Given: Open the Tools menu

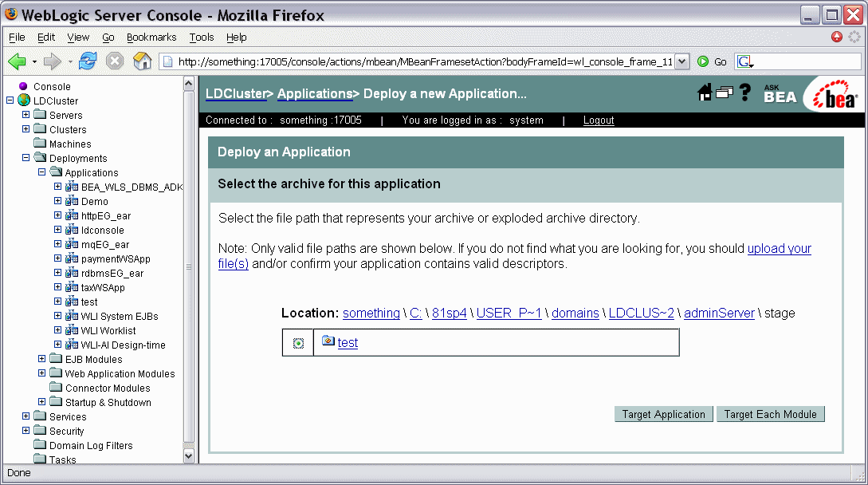Looking at the screenshot, I should coord(202,37).
